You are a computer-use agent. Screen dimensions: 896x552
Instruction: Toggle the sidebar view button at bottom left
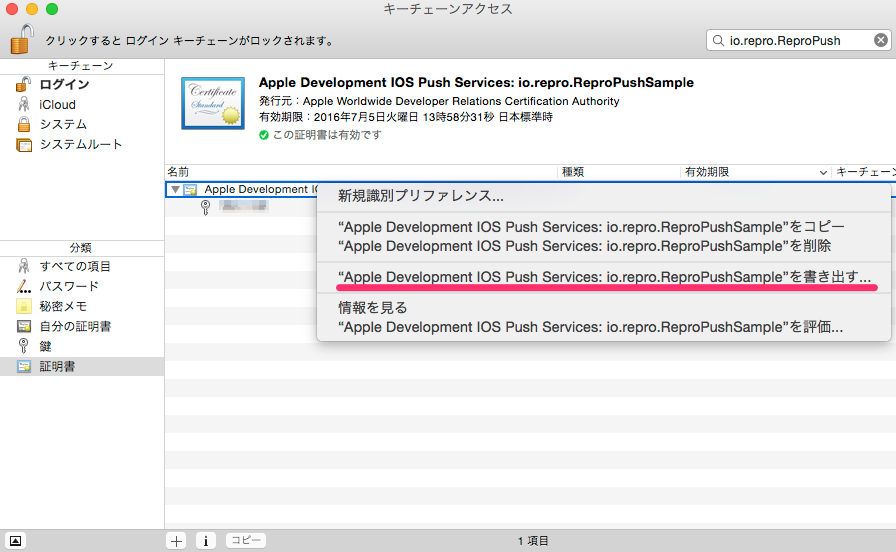click(x=15, y=541)
